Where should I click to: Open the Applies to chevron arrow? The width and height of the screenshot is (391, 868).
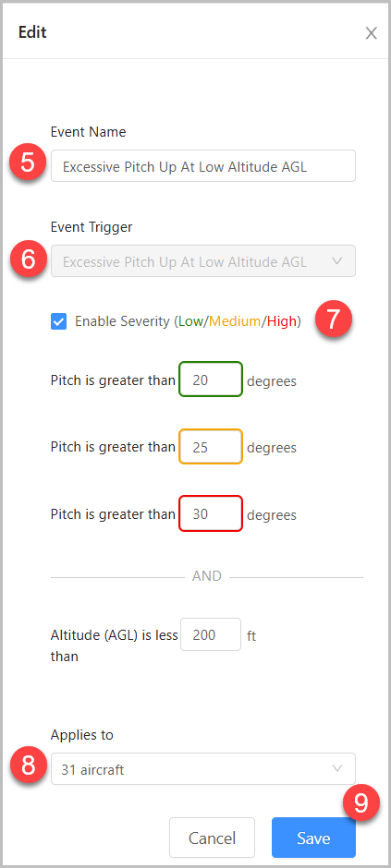click(x=336, y=768)
